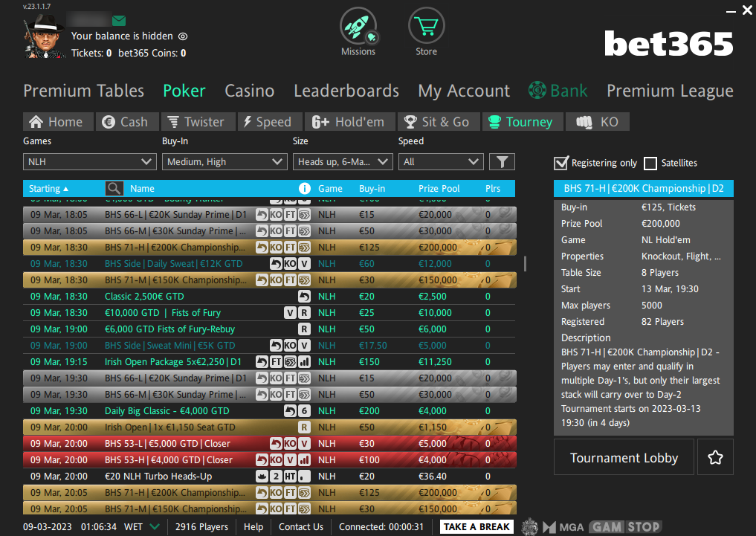This screenshot has width=756, height=536.
Task: Open My Account section
Action: [464, 91]
